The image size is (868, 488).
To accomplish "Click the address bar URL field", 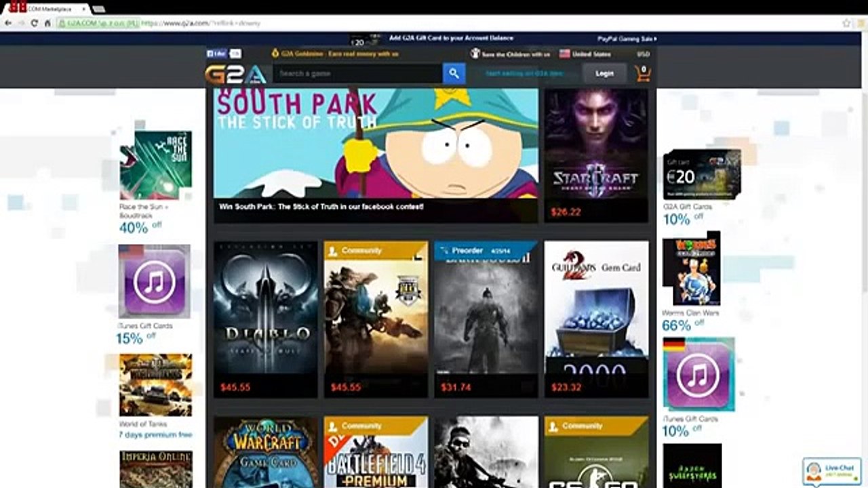I will pyautogui.click(x=448, y=23).
